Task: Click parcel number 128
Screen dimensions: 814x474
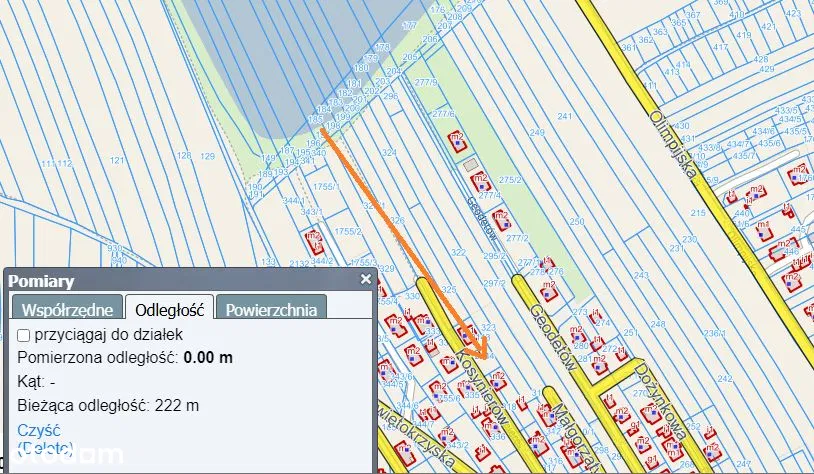Action: coord(184,155)
